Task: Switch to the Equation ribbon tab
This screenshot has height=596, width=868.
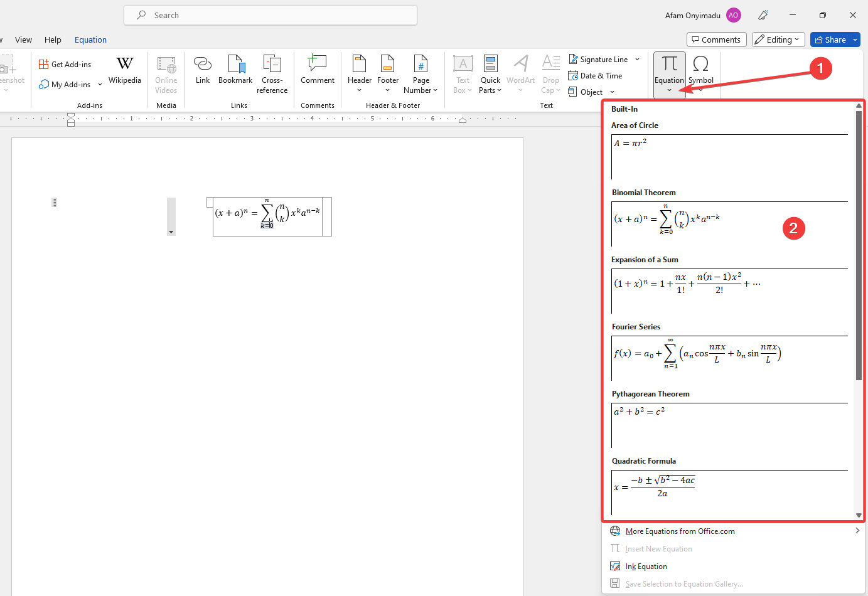Action: coord(90,40)
